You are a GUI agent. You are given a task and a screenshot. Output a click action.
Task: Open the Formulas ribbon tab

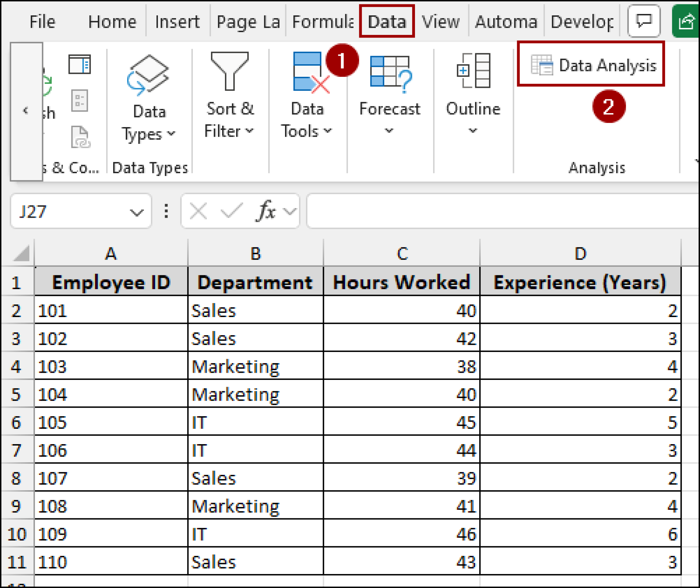[x=322, y=21]
